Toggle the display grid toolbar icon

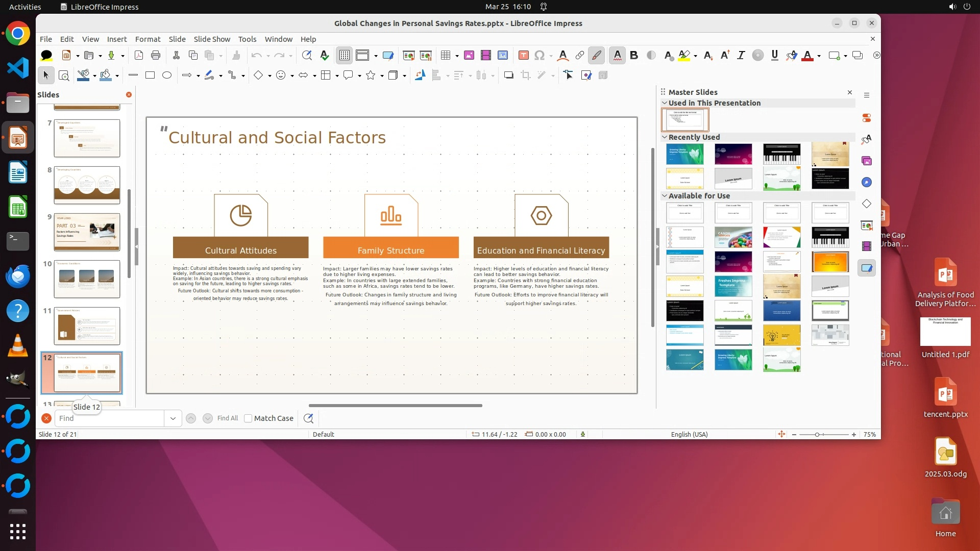[345, 55]
